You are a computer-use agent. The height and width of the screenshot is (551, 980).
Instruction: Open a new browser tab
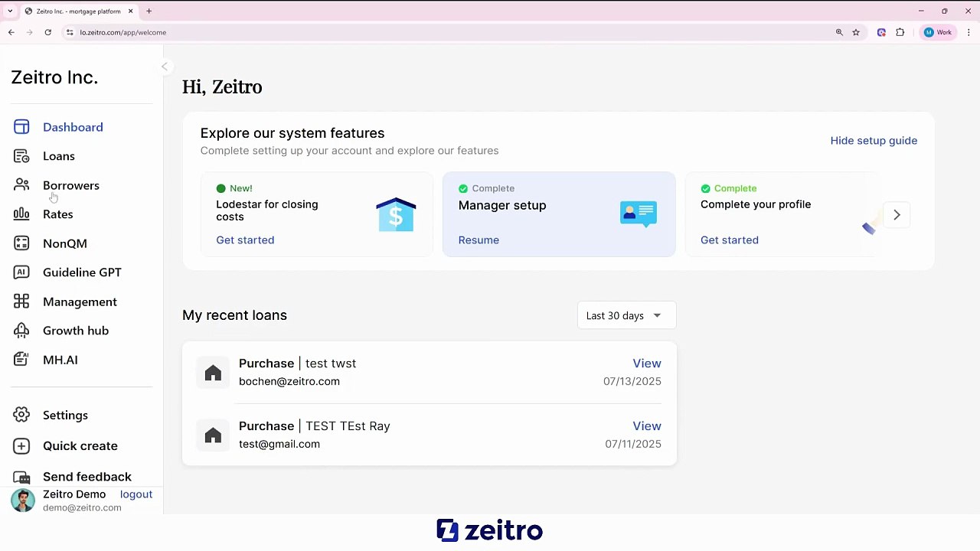[149, 11]
